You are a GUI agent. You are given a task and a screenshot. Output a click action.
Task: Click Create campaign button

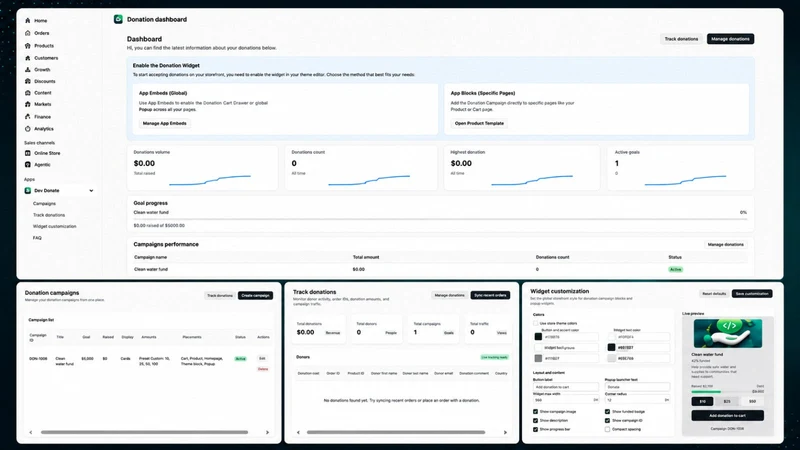[x=255, y=295]
